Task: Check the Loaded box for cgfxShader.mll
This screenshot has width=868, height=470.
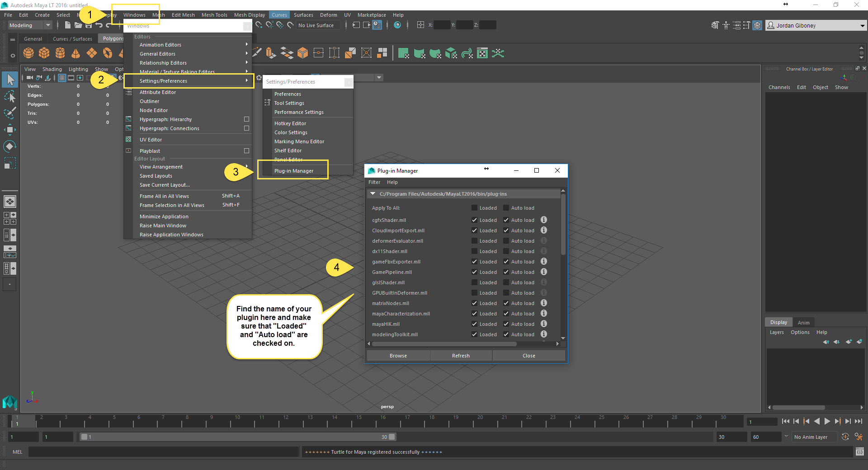Action: click(474, 220)
